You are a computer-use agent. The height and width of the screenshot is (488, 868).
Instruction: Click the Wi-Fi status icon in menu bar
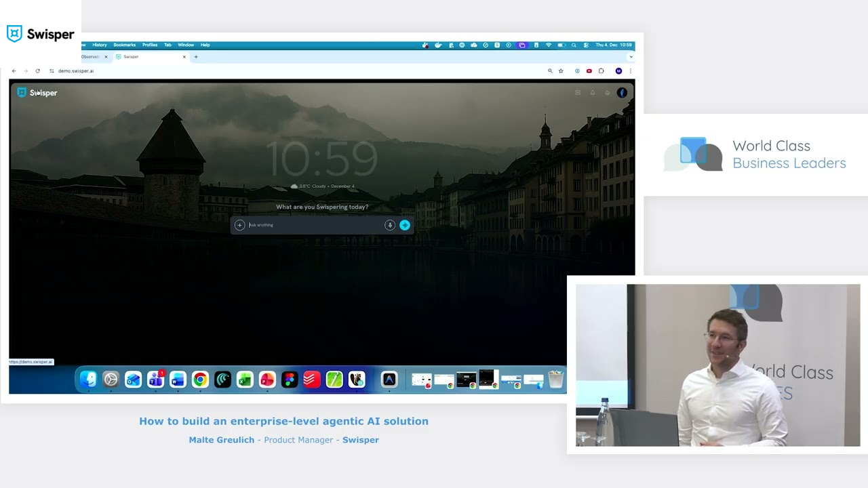(549, 45)
